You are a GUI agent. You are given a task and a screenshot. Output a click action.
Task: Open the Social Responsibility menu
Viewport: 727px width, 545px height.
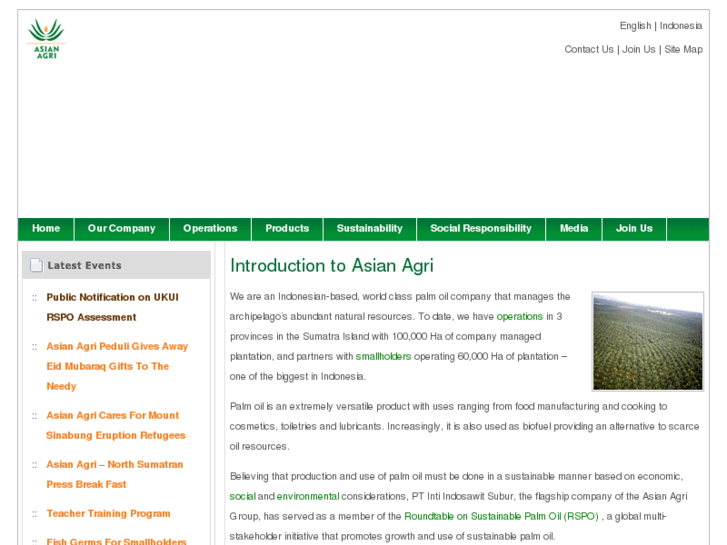pyautogui.click(x=481, y=229)
